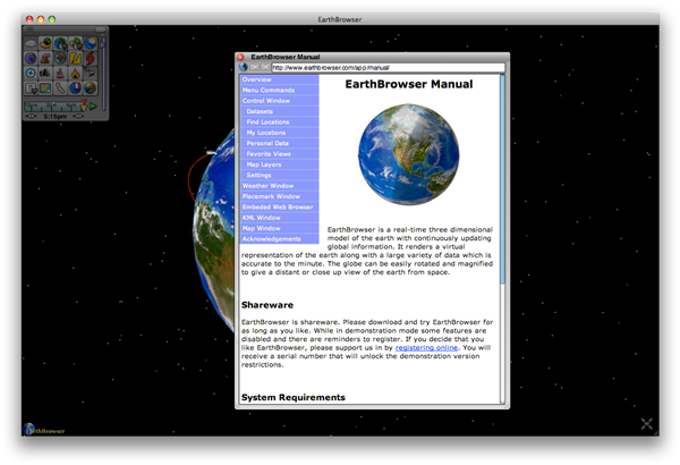This screenshot has height=465, width=680.
Task: Show fires with the flame icon
Action: click(x=75, y=73)
